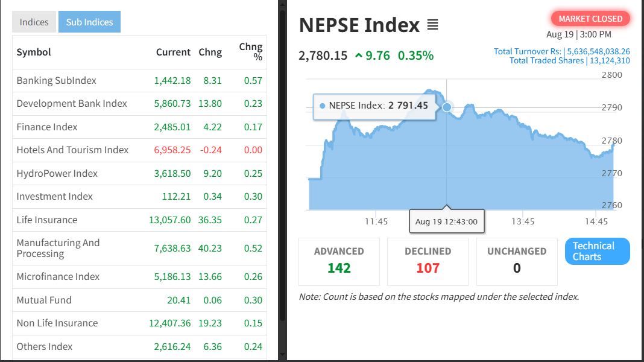Select the Microfinance Index row
Image resolution: width=644 pixels, height=362 pixels.
pyautogui.click(x=58, y=277)
